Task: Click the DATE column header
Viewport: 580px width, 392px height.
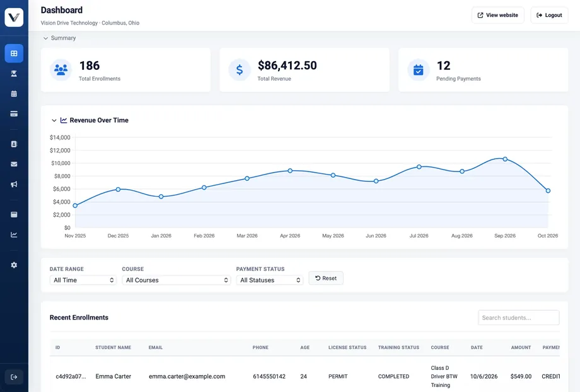Action: 477,348
